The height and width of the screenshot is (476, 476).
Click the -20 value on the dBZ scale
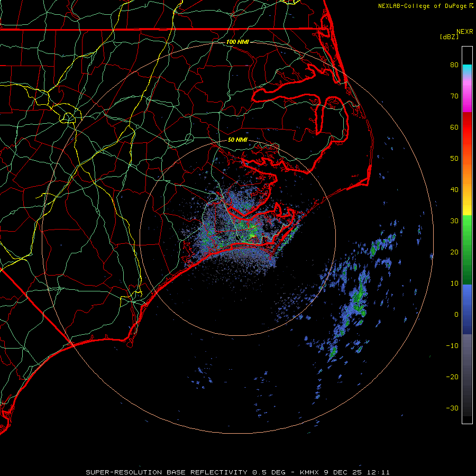coord(452,377)
